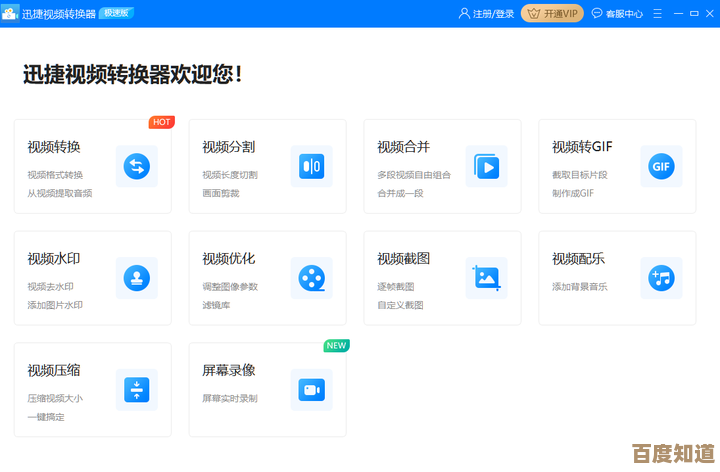Viewport: 720px width, 472px height.
Task: Open the hamburger menu icon
Action: [658, 14]
